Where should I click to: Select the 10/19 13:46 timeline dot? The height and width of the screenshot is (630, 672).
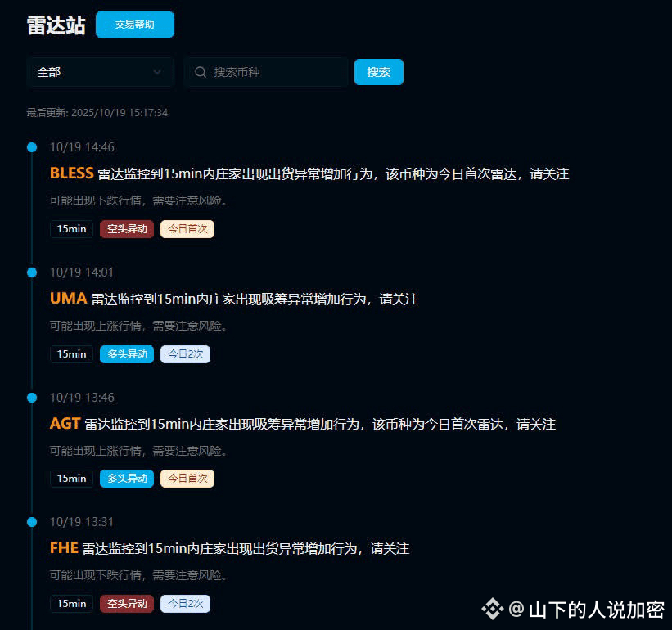click(32, 398)
